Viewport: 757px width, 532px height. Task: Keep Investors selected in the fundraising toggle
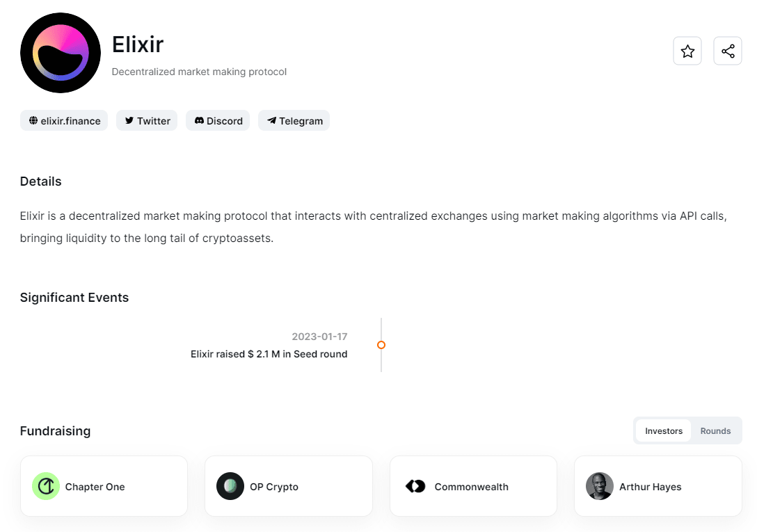tap(663, 430)
